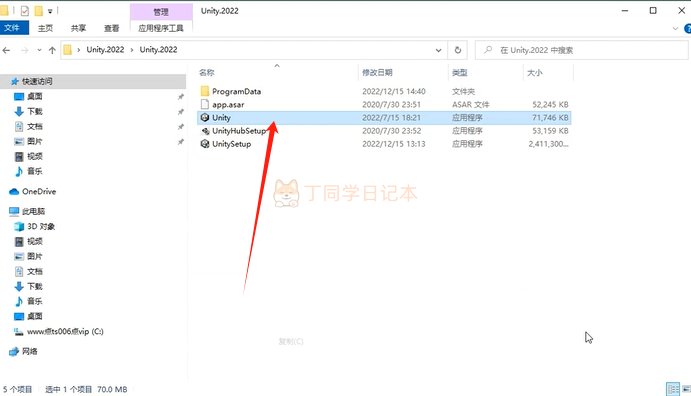Click the UnitySetup file name
This screenshot has height=396, width=691.
point(232,144)
